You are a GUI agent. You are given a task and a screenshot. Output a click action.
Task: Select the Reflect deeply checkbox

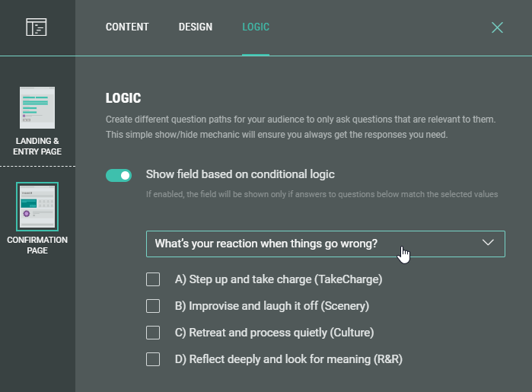coord(153,359)
